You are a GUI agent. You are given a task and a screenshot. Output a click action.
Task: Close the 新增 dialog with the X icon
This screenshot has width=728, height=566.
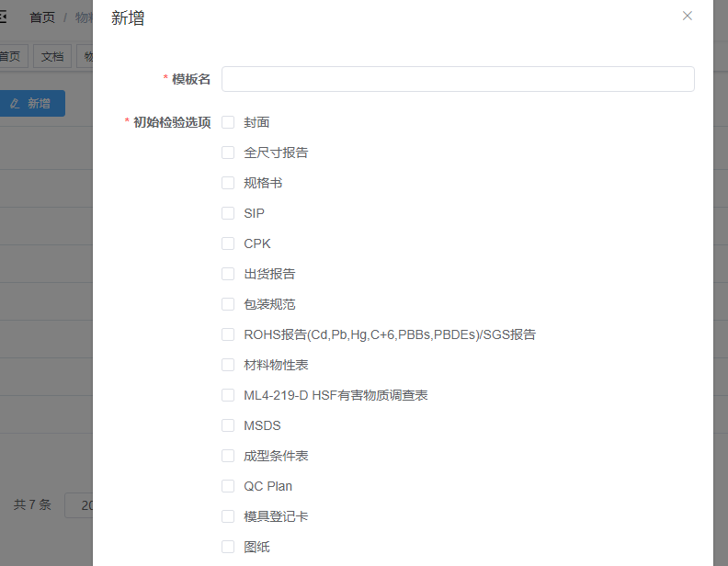(x=688, y=16)
